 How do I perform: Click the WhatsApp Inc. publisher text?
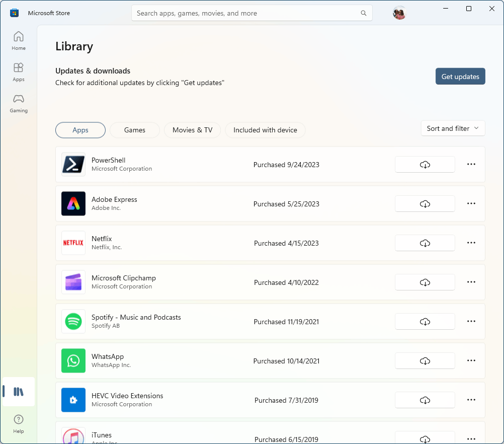111,365
